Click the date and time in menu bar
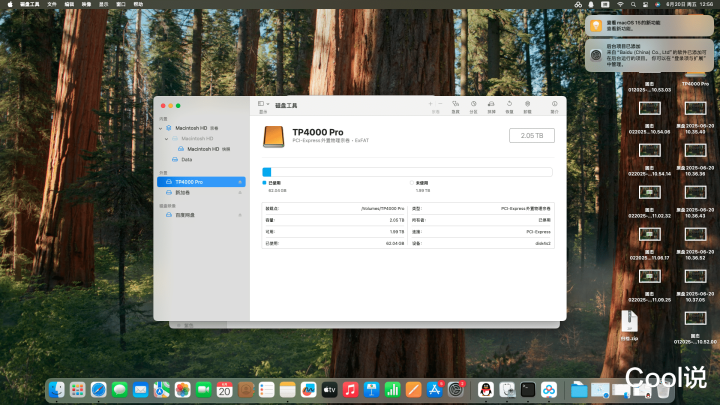Viewport: 720px width, 405px height. click(690, 4)
